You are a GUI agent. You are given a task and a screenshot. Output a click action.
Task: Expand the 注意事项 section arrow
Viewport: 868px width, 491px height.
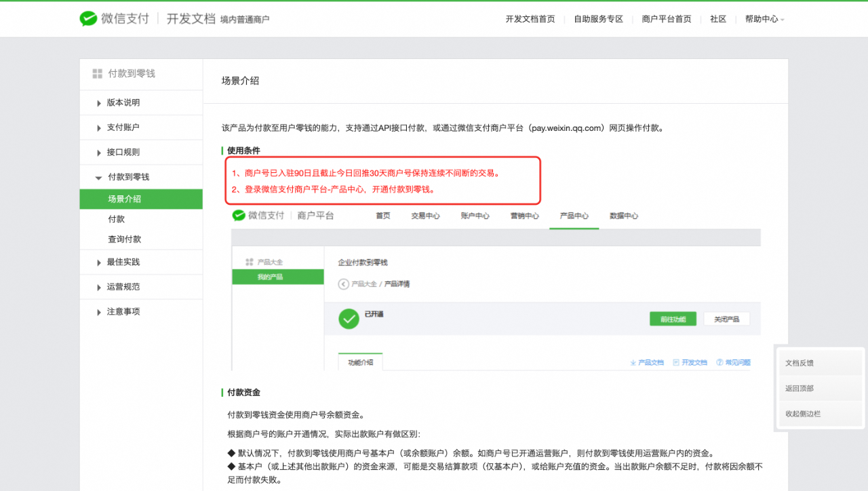coord(99,312)
